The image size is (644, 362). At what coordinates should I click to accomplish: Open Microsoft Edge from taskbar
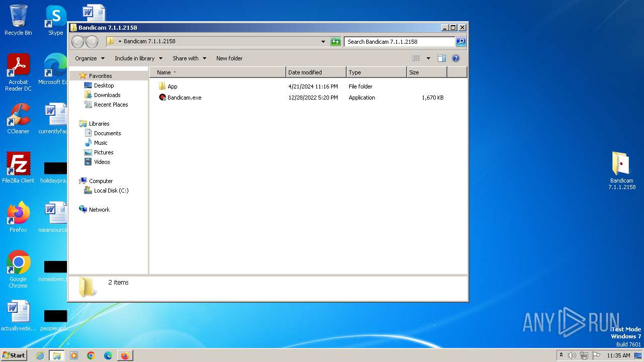pyautogui.click(x=108, y=355)
